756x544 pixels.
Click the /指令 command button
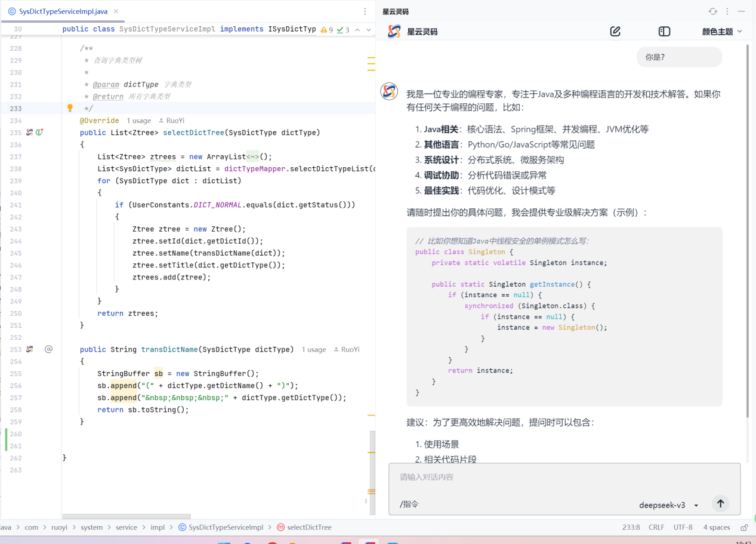pos(409,505)
